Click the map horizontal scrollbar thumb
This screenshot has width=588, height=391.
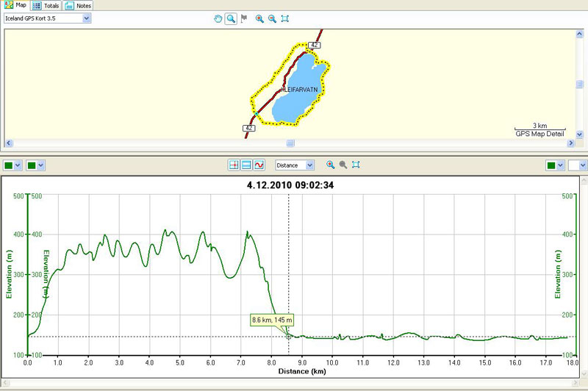[x=290, y=143]
